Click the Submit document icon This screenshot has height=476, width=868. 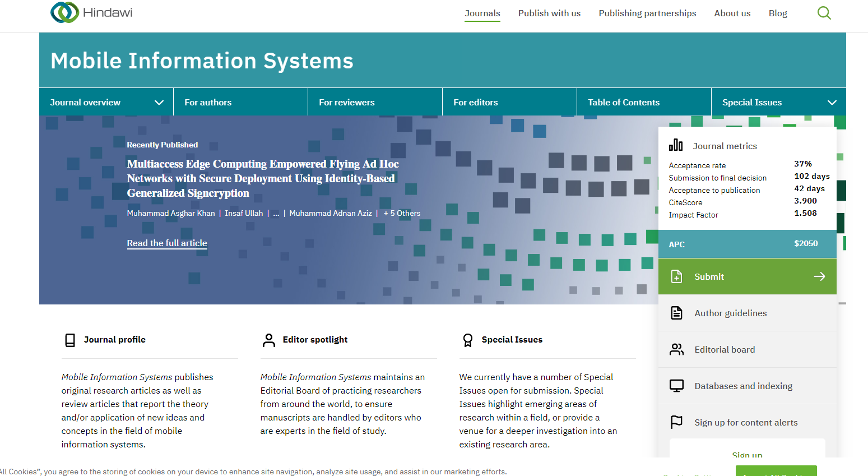click(x=676, y=276)
